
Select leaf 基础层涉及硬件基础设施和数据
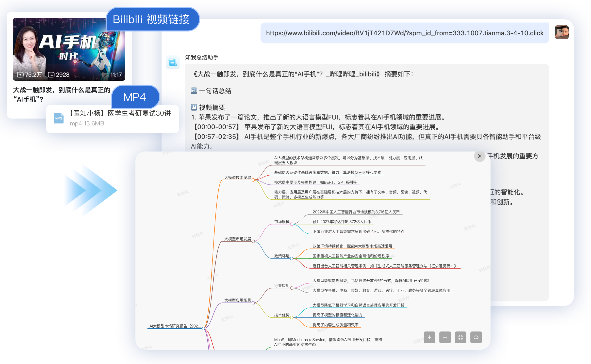click(x=328, y=172)
